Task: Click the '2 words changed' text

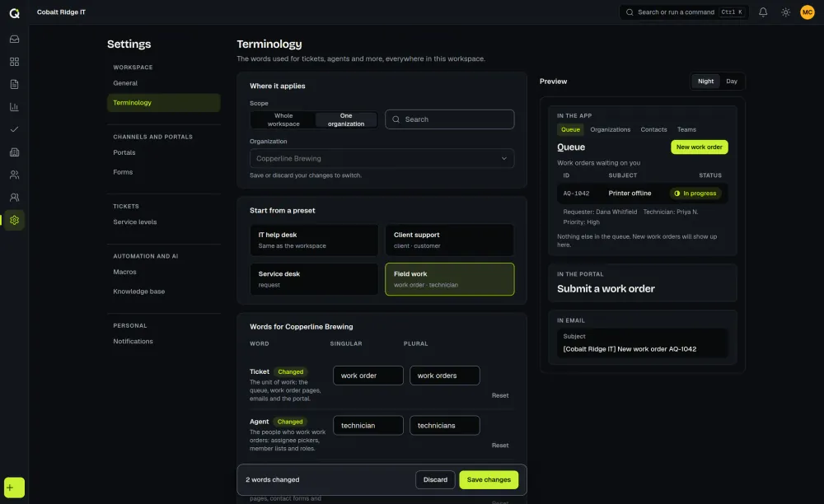Action: [272, 480]
